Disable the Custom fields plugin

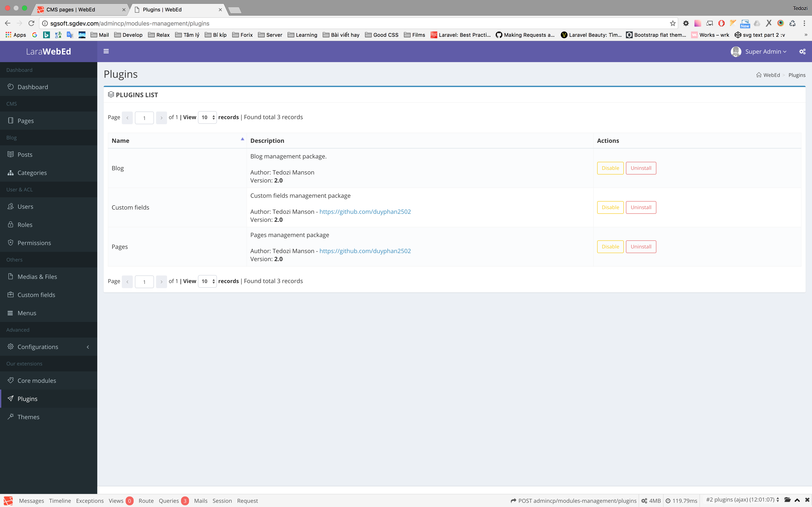pos(610,207)
